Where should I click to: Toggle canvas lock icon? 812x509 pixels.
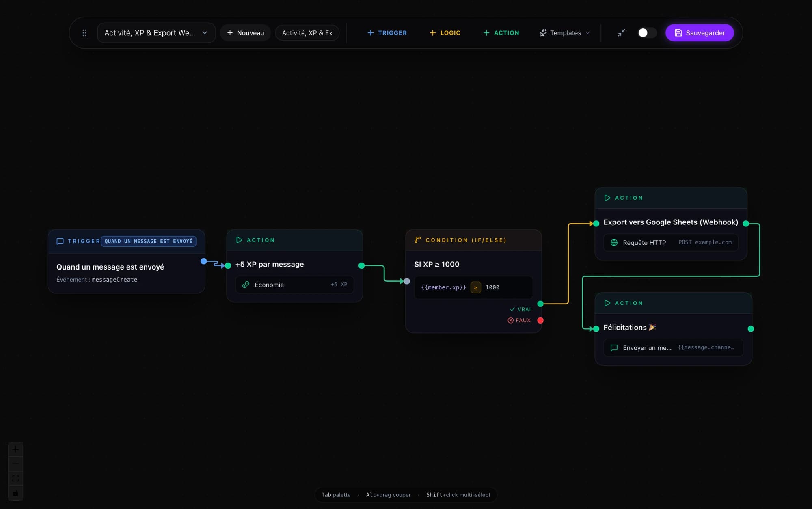[15, 493]
